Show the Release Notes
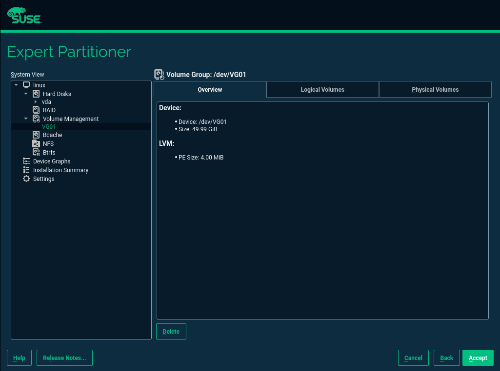Viewport: 500px width, 371px height. coord(64,358)
